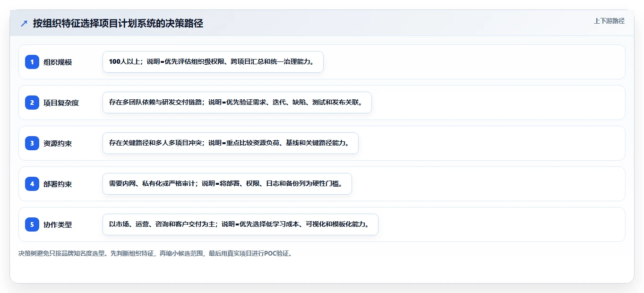Select the 部署约束 label
644x293 pixels.
(58, 184)
